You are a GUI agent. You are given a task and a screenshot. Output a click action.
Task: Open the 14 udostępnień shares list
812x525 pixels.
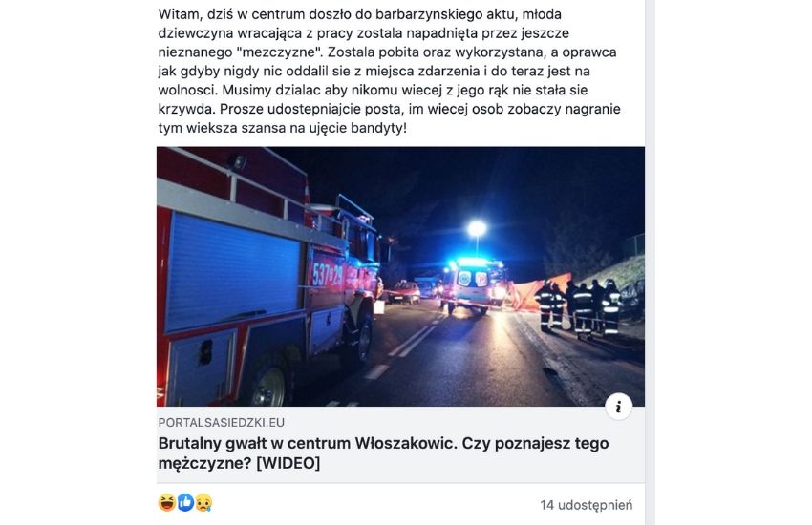pyautogui.click(x=586, y=505)
